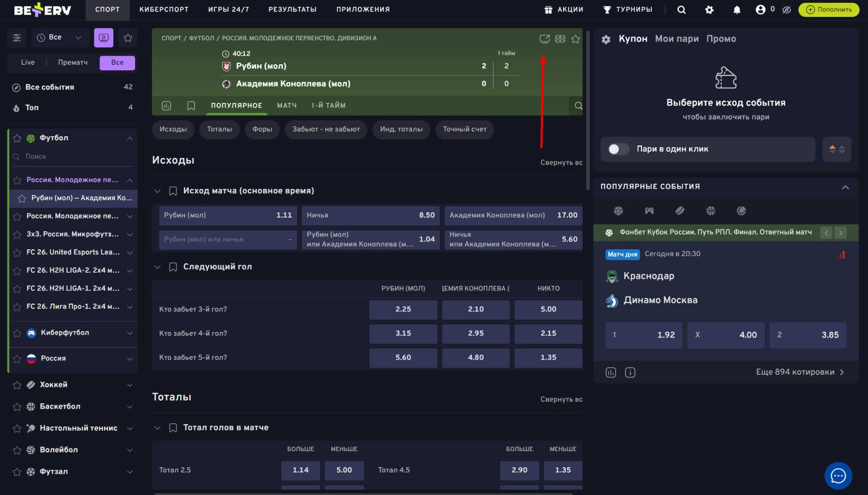Favorite Хоккей with its star
This screenshot has height=495, width=868.
pyautogui.click(x=17, y=385)
